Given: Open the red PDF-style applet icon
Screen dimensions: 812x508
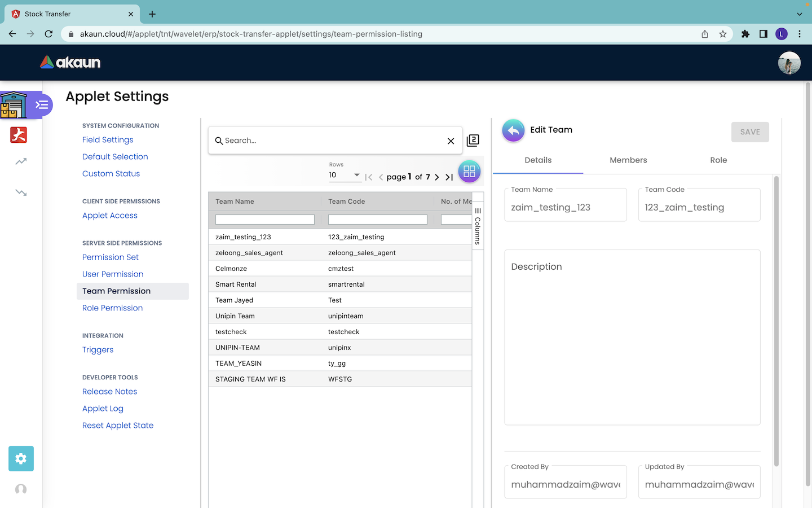Looking at the screenshot, I should [19, 135].
